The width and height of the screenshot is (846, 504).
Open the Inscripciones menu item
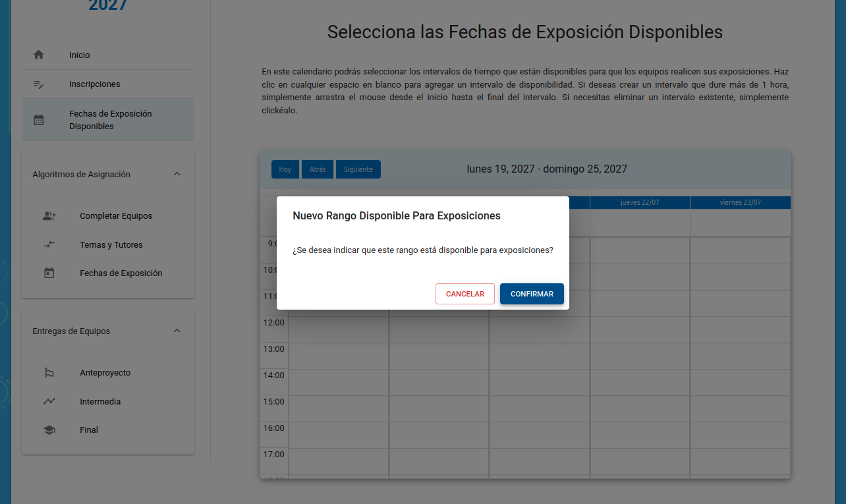pos(95,84)
